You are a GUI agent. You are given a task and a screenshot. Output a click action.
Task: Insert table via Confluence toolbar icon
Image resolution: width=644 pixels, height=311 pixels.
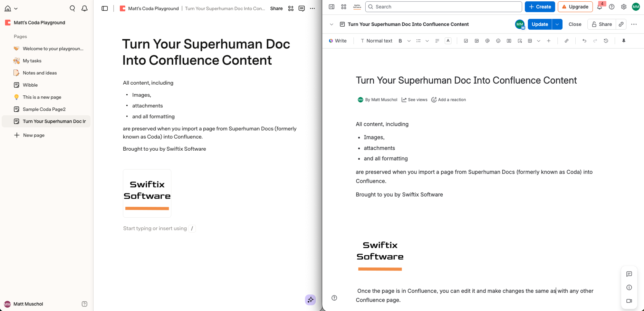tap(530, 41)
